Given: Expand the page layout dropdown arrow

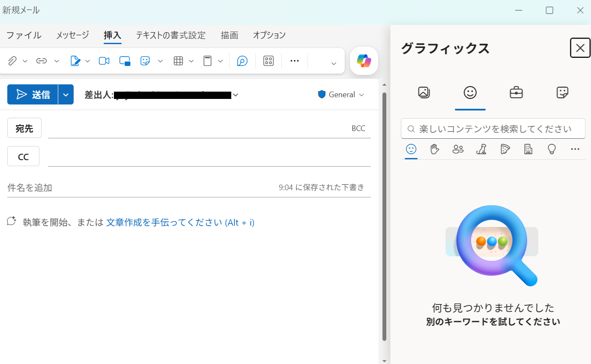Looking at the screenshot, I should [220, 61].
